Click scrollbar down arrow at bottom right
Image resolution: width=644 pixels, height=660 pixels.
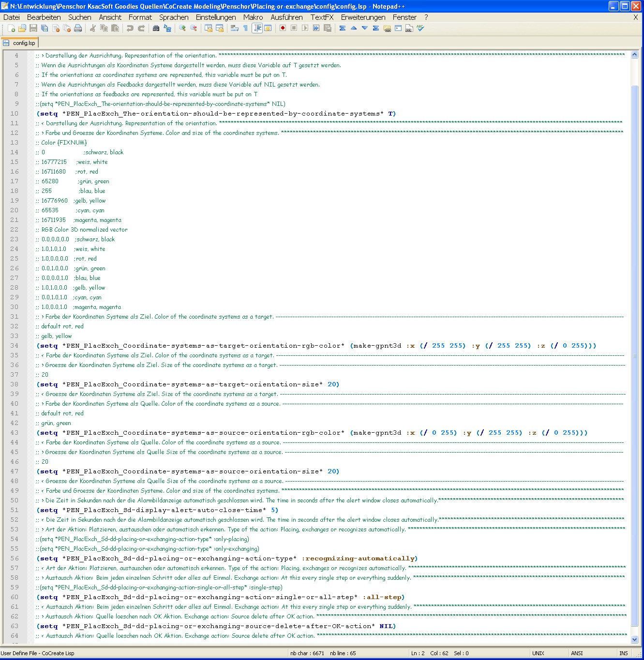pyautogui.click(x=635, y=639)
